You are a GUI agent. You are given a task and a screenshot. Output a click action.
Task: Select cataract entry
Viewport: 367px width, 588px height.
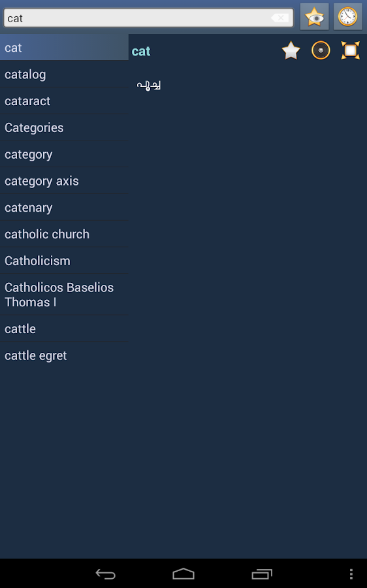[64, 101]
